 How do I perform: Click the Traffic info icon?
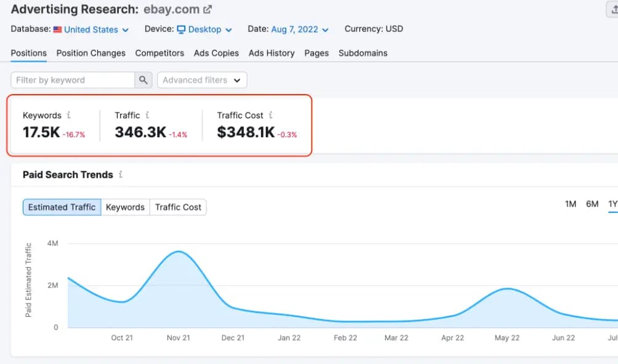[x=147, y=115]
